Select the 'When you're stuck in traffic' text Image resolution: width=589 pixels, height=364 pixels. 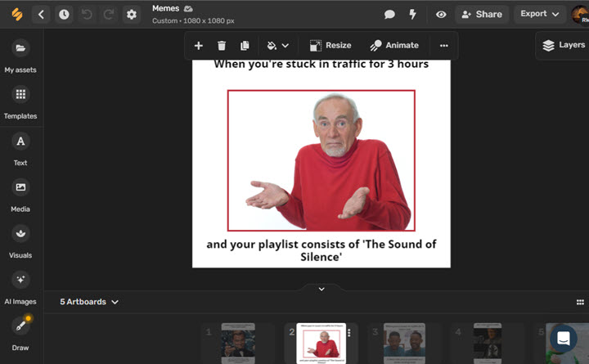click(321, 65)
